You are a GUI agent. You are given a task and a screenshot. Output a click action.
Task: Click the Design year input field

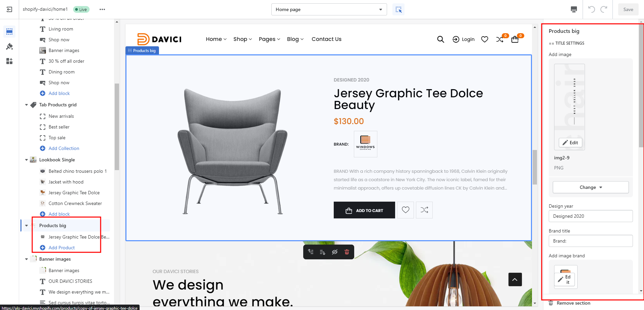pos(590,216)
